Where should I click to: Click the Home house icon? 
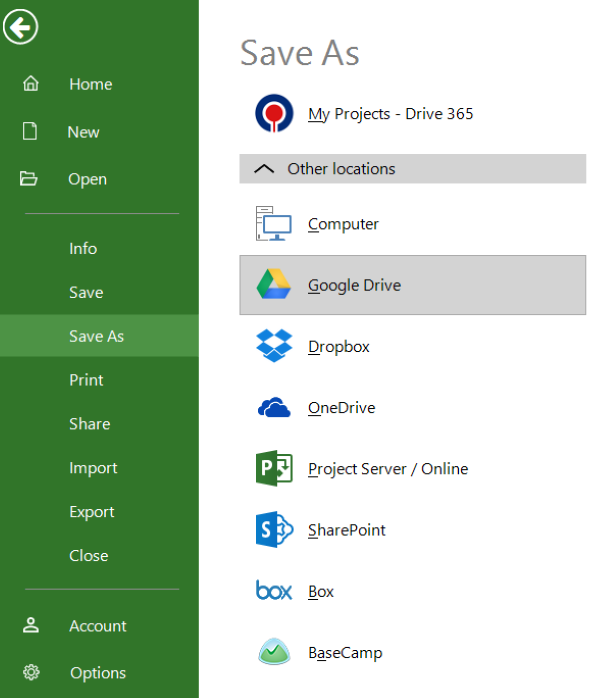click(x=31, y=83)
